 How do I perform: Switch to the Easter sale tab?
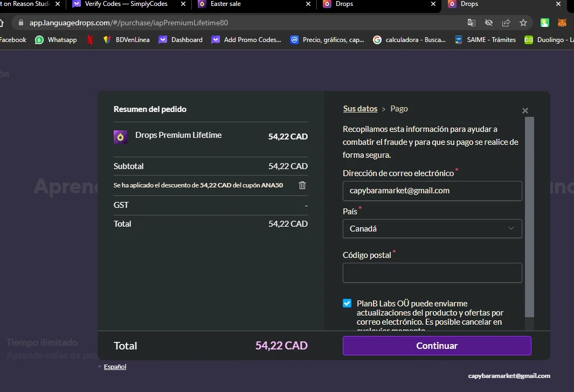[x=225, y=4]
